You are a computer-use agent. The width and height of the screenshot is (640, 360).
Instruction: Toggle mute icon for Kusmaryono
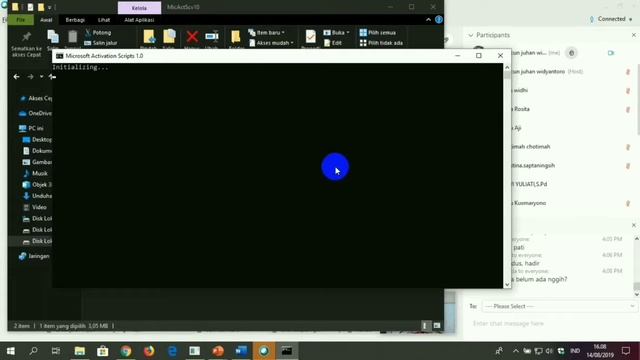628,203
